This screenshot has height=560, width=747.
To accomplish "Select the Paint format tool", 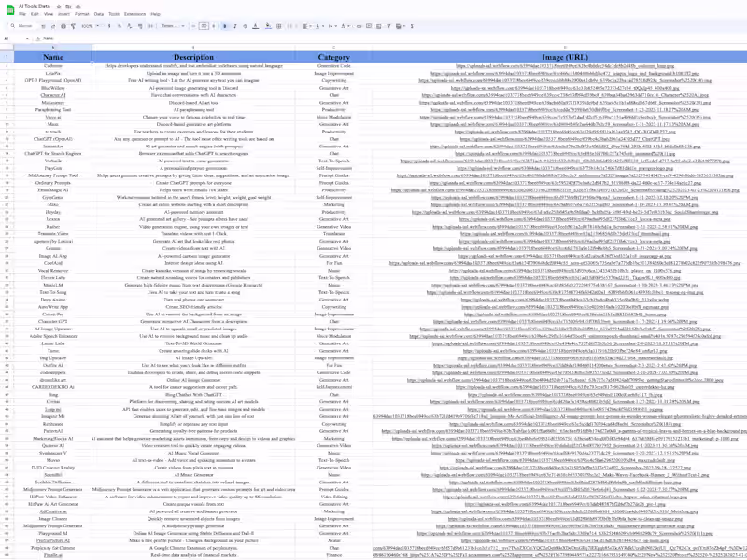I will (x=74, y=26).
